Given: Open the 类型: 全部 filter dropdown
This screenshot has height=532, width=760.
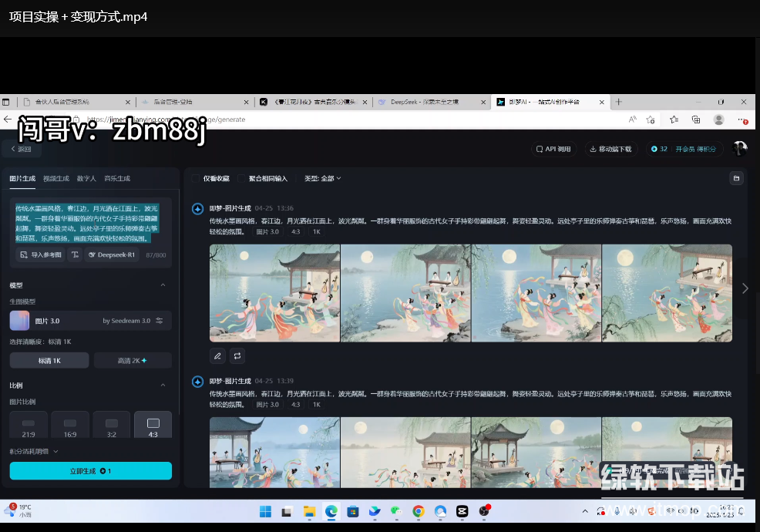Looking at the screenshot, I should point(323,178).
